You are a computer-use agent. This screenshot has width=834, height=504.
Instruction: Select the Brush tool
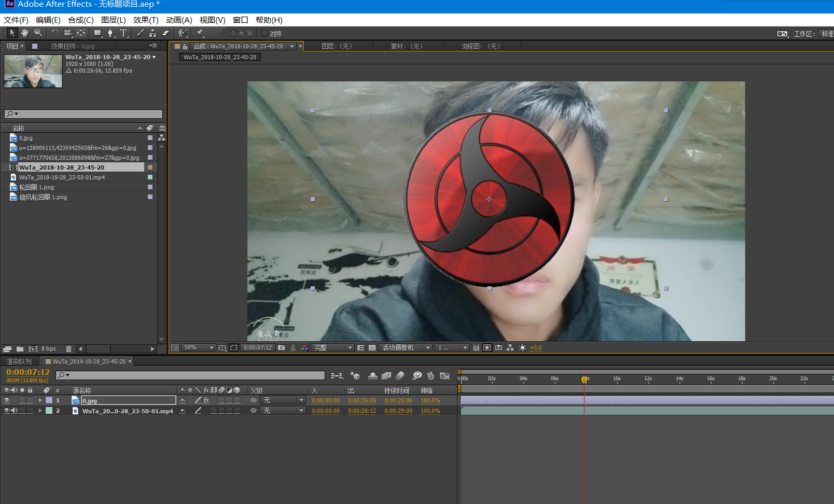(x=140, y=33)
